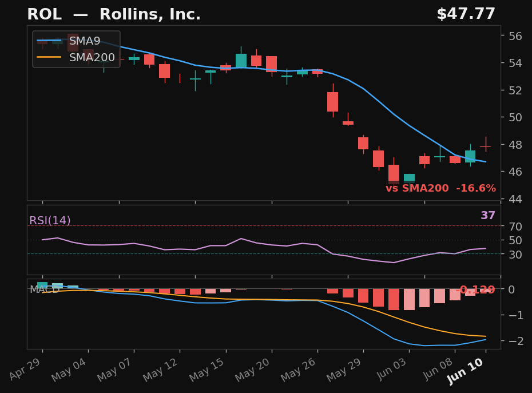Select the May 07 date label
The image size is (532, 393).
pos(114,370)
